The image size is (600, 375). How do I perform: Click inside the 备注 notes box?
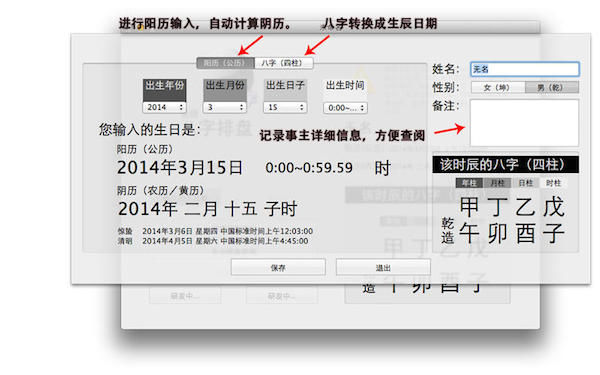(x=525, y=123)
